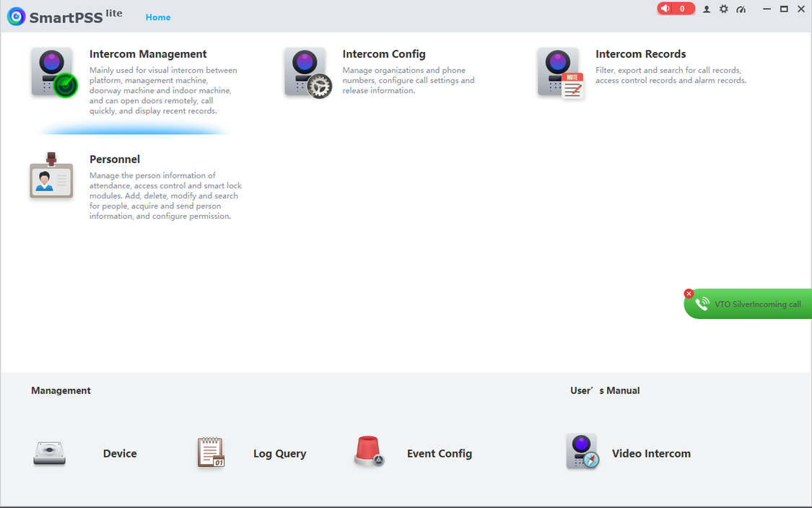Open the user account icon

(707, 9)
